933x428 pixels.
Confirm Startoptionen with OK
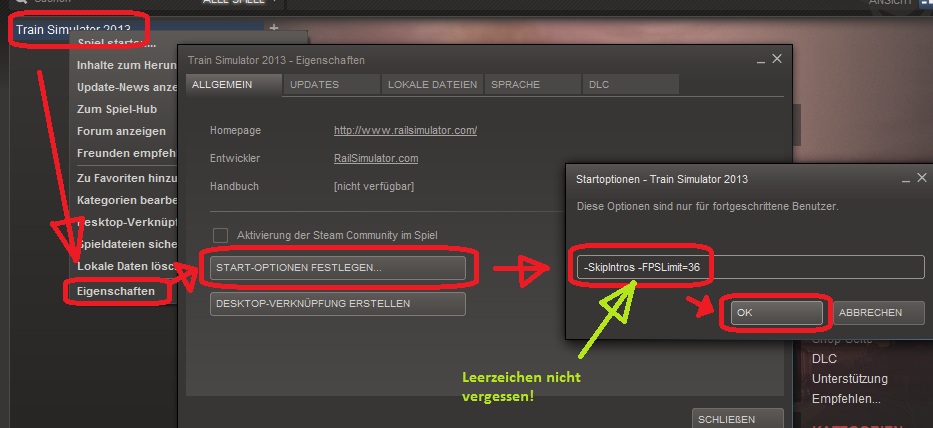point(777,313)
